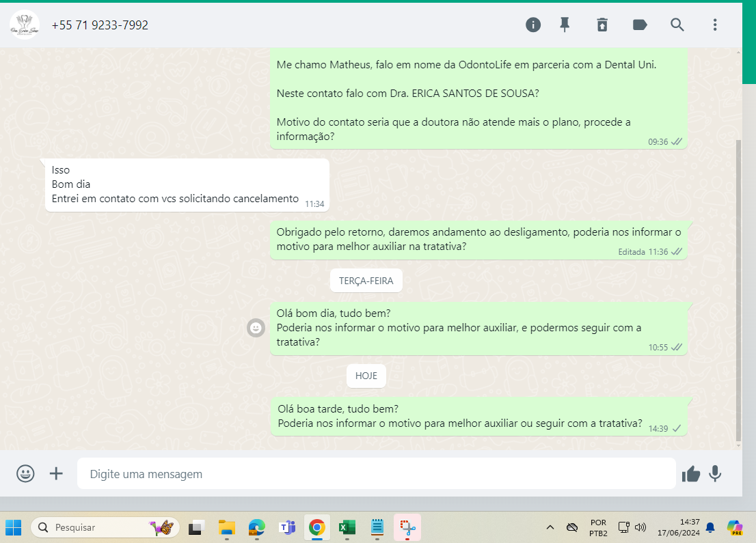Click contact number +55 71 9233-7992
This screenshot has width=756, height=543.
pyautogui.click(x=100, y=25)
